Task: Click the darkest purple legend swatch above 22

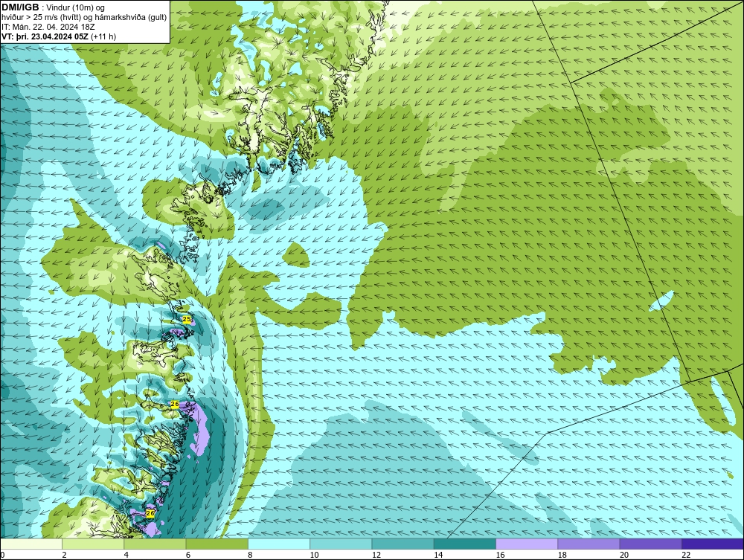Action: tap(713, 544)
